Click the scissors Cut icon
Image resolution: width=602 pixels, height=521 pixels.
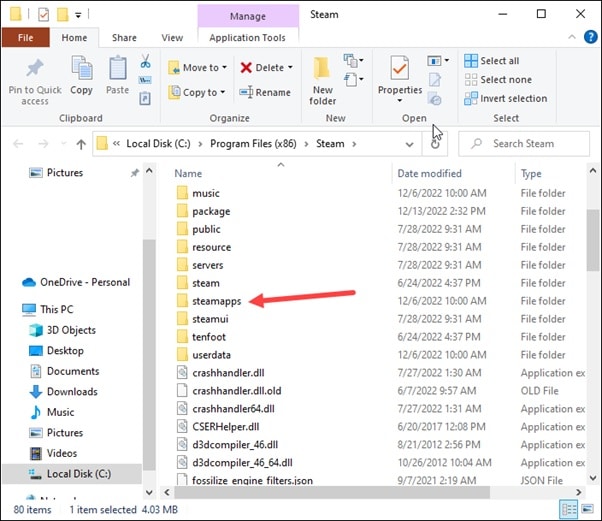pos(145,62)
